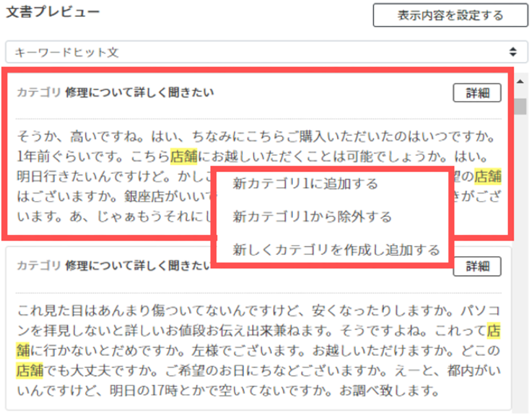Open 詳細 for the first document card
The height and width of the screenshot is (416, 532).
coord(477,93)
